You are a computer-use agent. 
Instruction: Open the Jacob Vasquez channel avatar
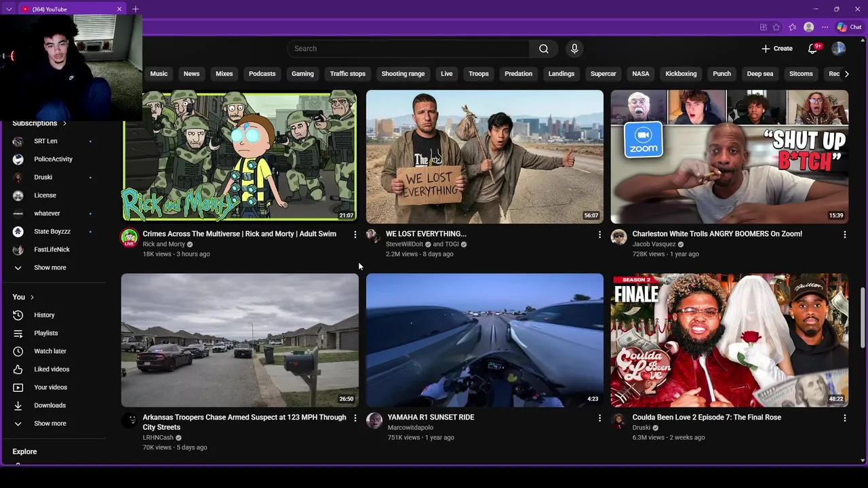click(618, 237)
